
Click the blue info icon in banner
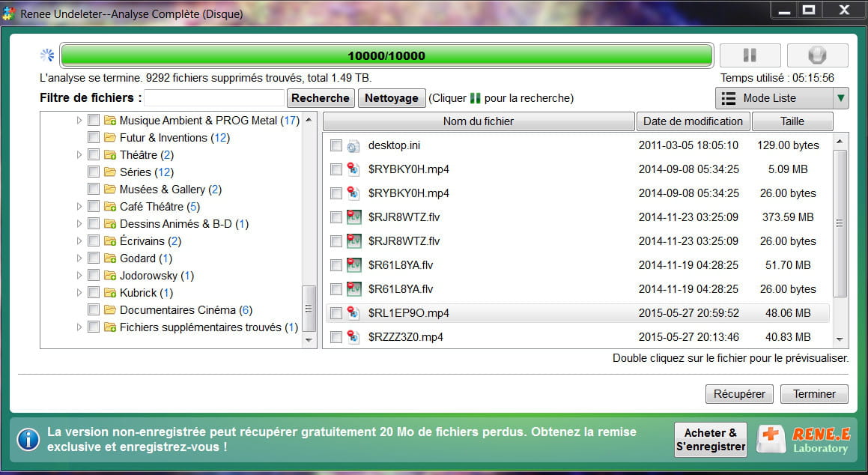point(28,439)
